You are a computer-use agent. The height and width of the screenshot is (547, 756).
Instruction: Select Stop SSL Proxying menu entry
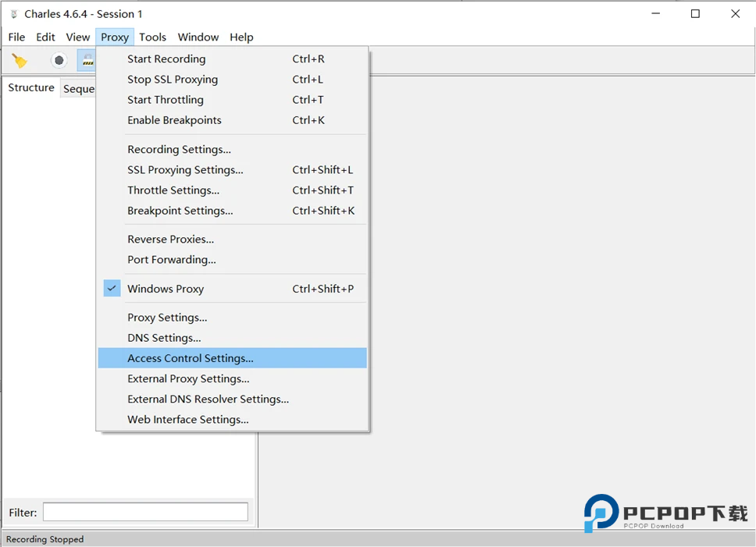[x=173, y=80]
